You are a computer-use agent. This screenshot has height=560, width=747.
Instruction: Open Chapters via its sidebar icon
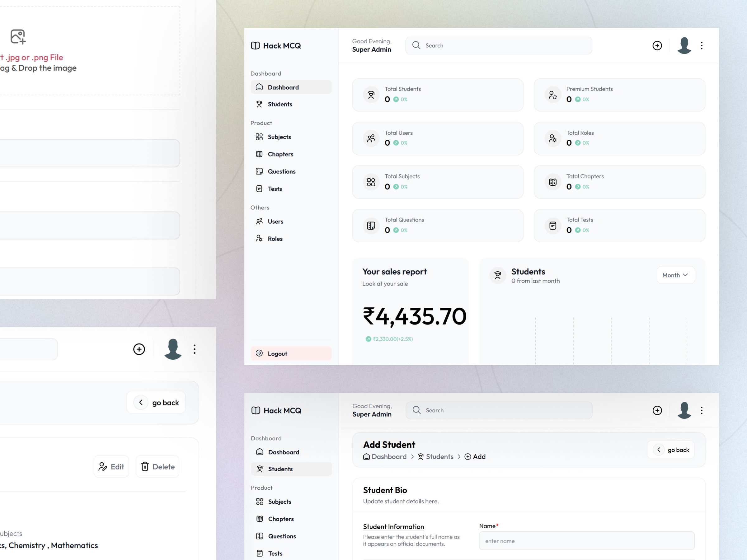pos(259,154)
